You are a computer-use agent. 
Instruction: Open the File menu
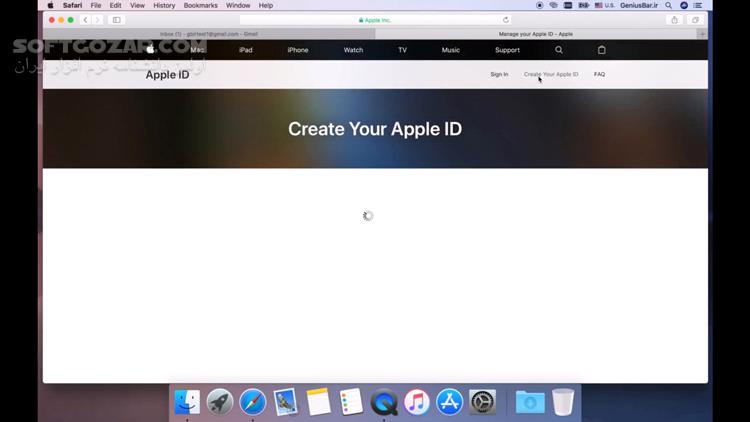click(96, 6)
